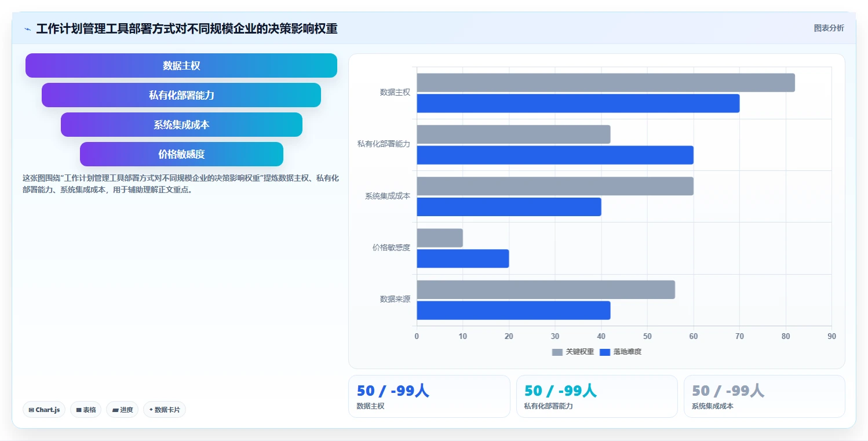Click the 数据主权 y-axis label
This screenshot has width=868, height=441.
[395, 92]
